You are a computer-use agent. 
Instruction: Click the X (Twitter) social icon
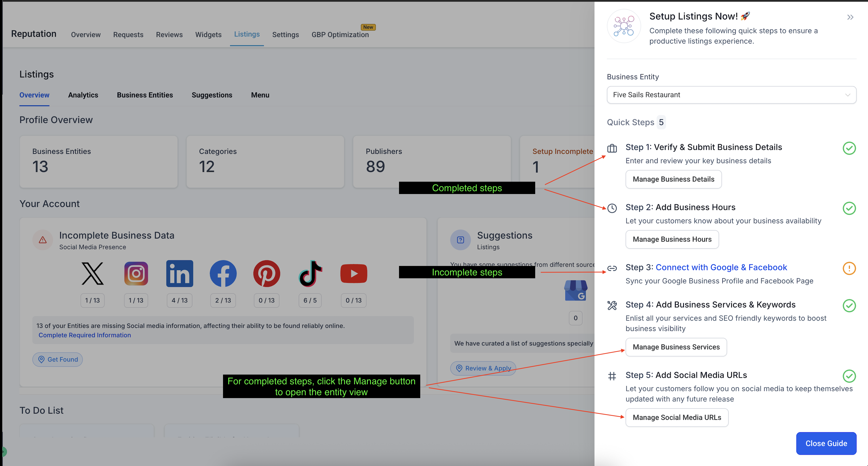pyautogui.click(x=92, y=273)
